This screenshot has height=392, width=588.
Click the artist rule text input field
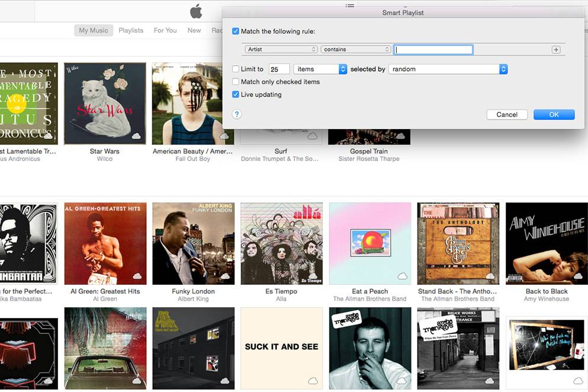pyautogui.click(x=433, y=50)
